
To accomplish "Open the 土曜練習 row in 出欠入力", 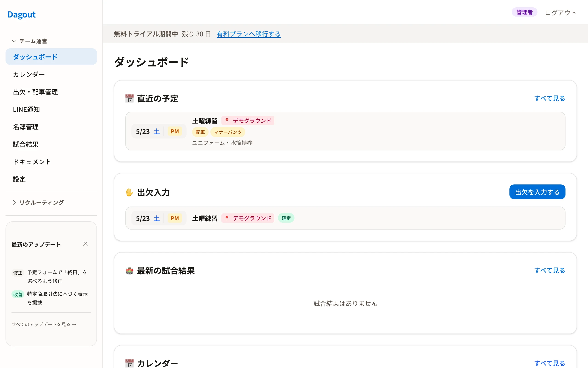I will click(345, 218).
